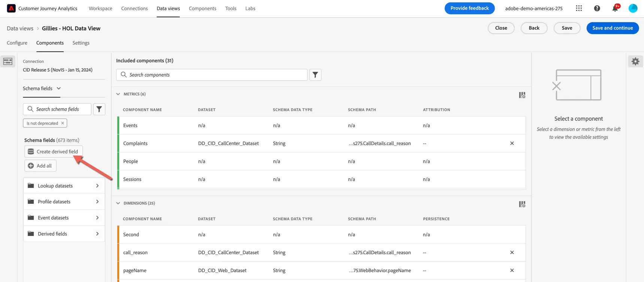This screenshot has width=644, height=282.
Task: Collapse the Metrics section
Action: 118,94
